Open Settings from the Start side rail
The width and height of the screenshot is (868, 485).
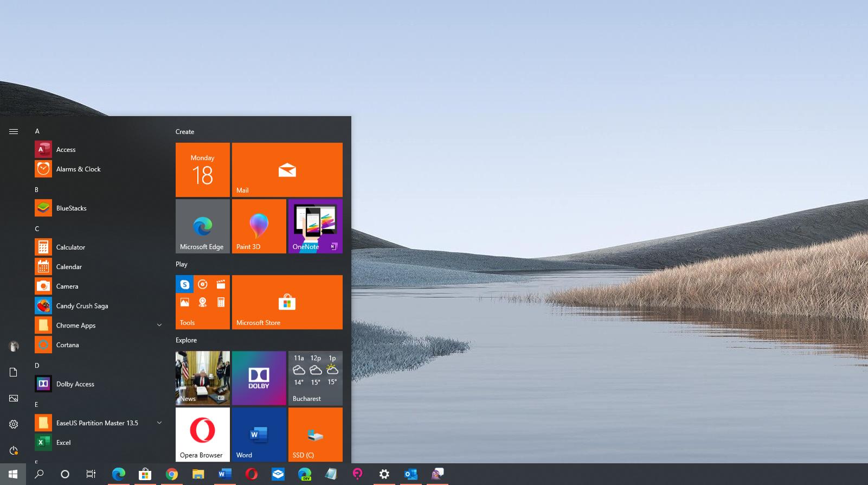click(14, 424)
